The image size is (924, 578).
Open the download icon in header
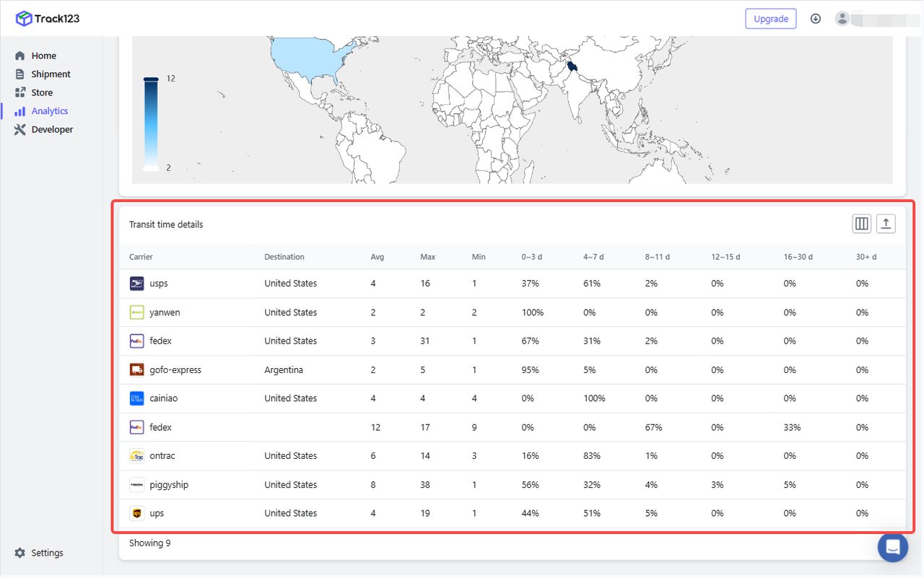coord(816,19)
